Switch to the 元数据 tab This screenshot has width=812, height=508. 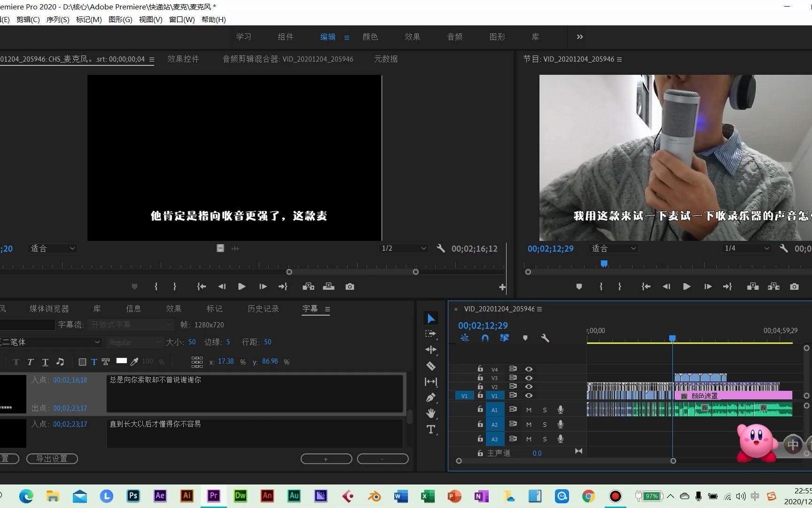click(x=385, y=59)
